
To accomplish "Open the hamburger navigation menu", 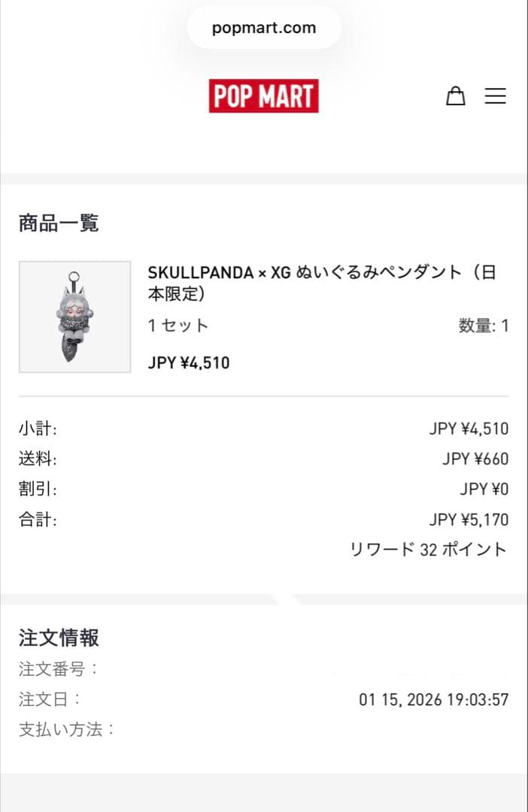I will point(496,96).
